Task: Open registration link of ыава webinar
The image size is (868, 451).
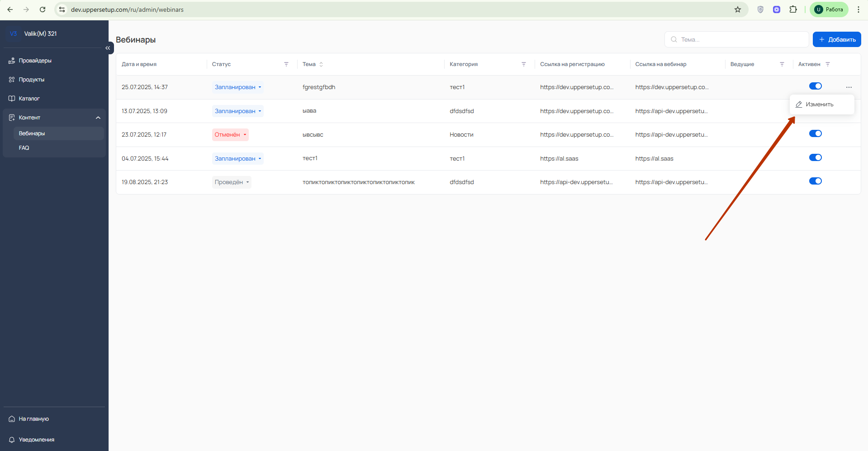Action: 577,111
